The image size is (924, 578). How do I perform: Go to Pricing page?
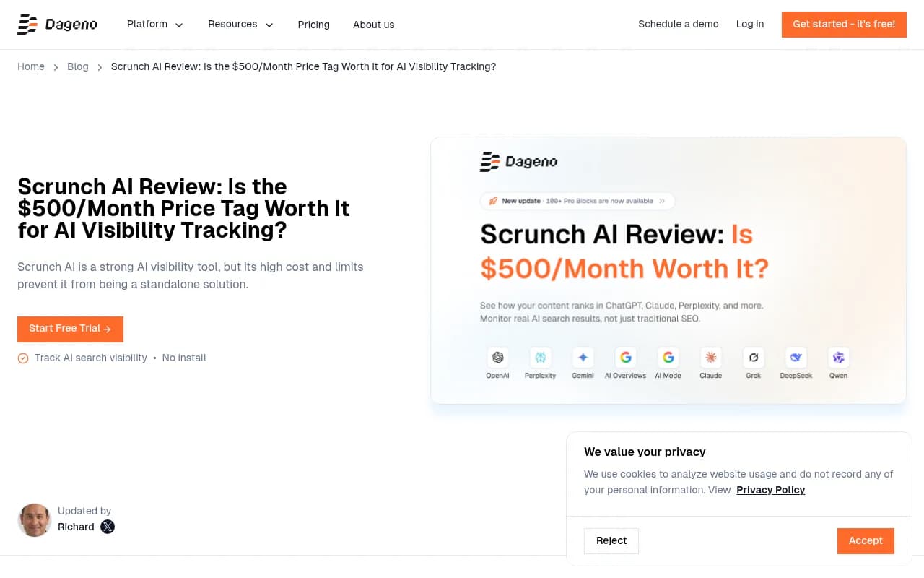pos(313,25)
